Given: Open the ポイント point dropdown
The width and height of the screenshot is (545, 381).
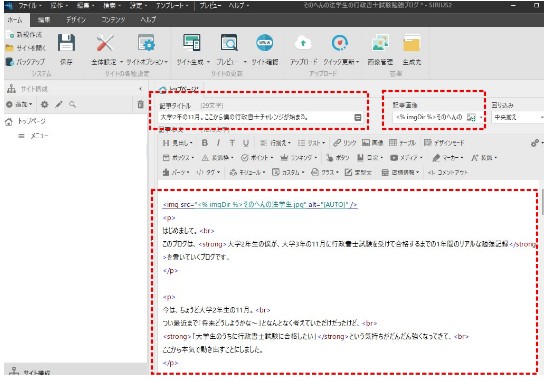Looking at the screenshot, I should [257, 158].
